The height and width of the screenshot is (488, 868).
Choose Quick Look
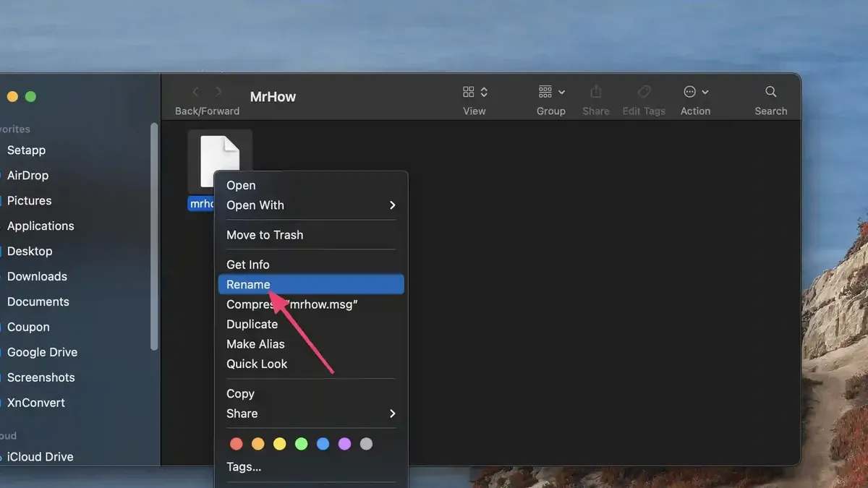[311, 364]
